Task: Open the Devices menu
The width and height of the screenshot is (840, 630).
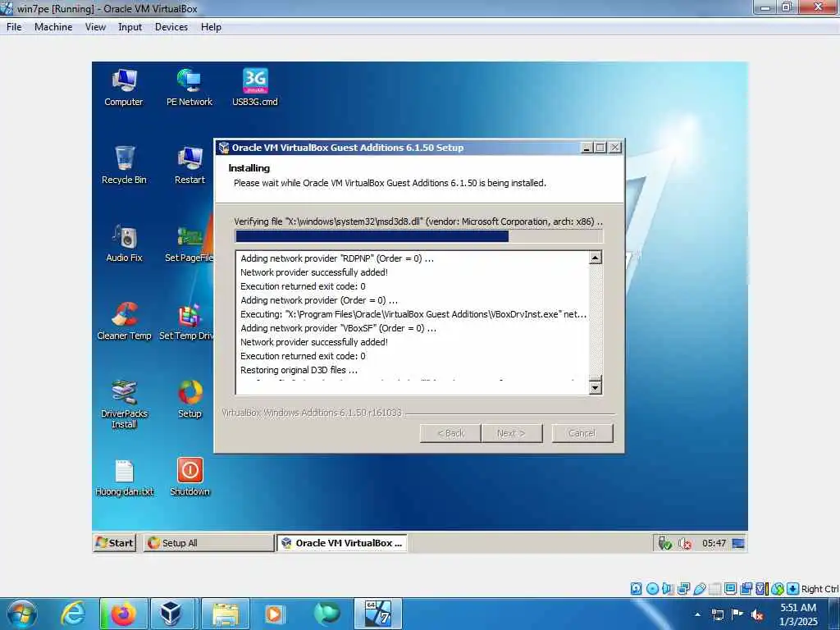Action: (x=171, y=27)
